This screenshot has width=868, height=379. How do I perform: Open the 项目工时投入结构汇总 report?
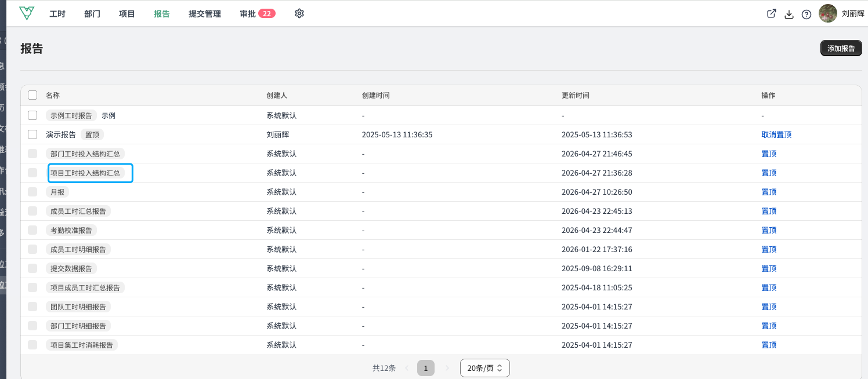click(85, 173)
